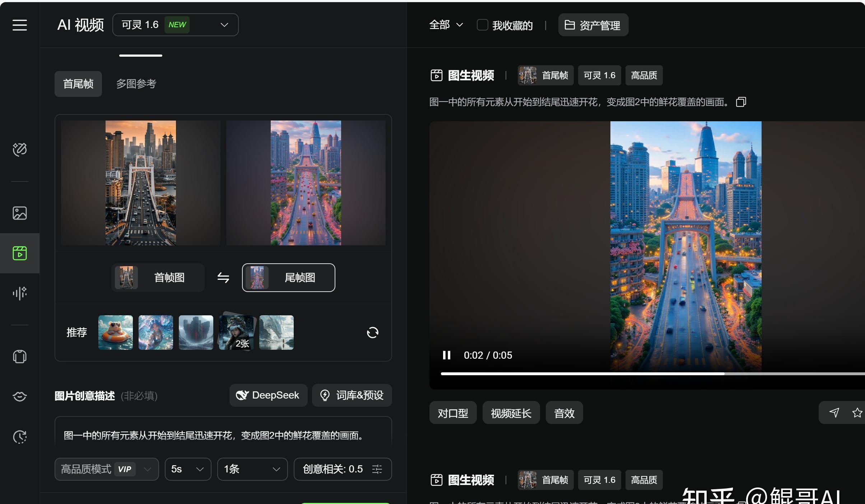Open the hamburger menu icon
The width and height of the screenshot is (865, 504).
coord(19,25)
